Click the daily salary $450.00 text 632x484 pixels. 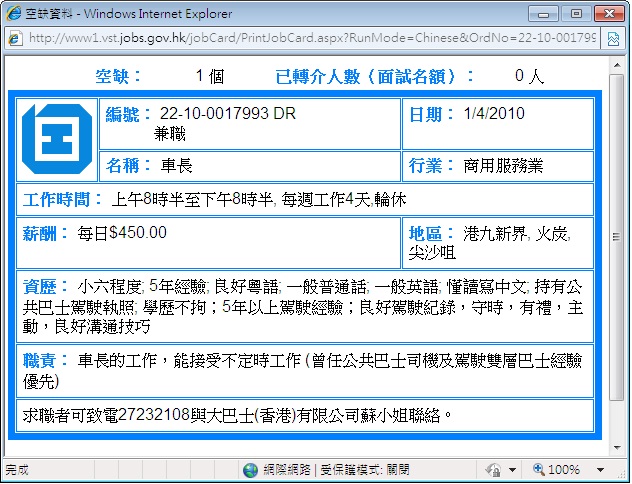122,233
